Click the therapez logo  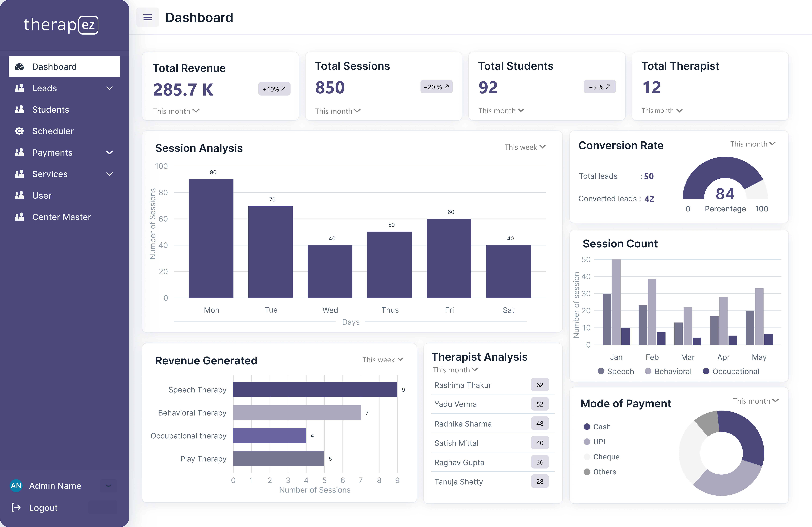coord(61,25)
